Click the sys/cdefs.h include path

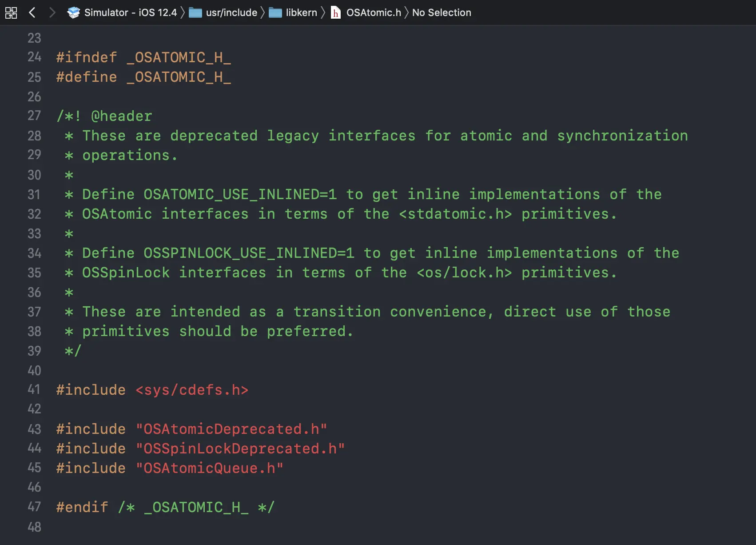pyautogui.click(x=192, y=390)
